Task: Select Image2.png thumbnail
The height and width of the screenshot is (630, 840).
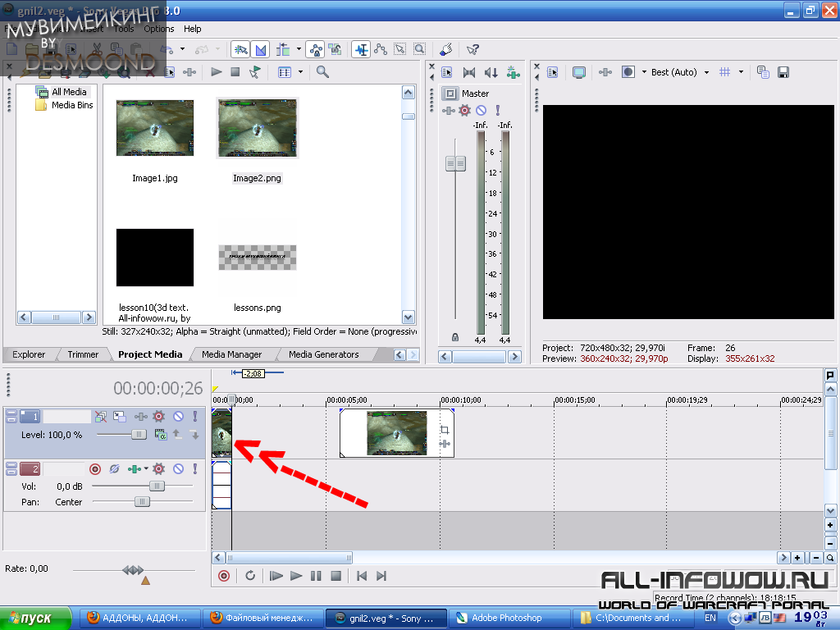Action: point(257,128)
